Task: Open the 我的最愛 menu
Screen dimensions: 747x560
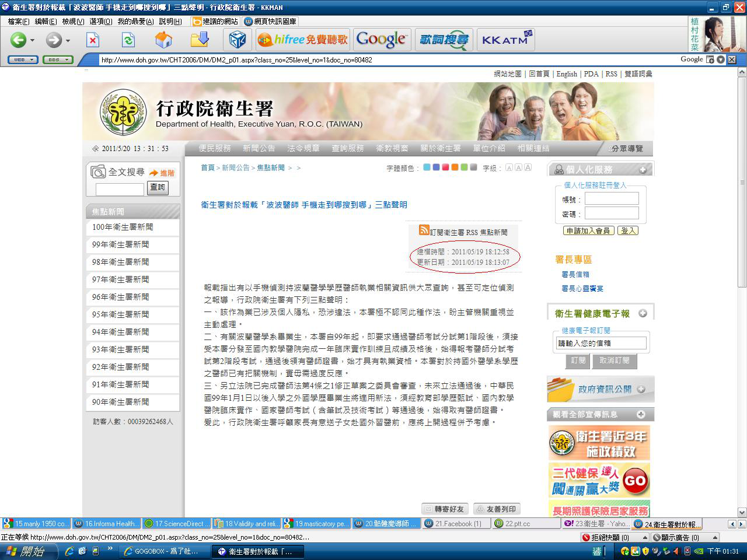Action: tap(135, 21)
